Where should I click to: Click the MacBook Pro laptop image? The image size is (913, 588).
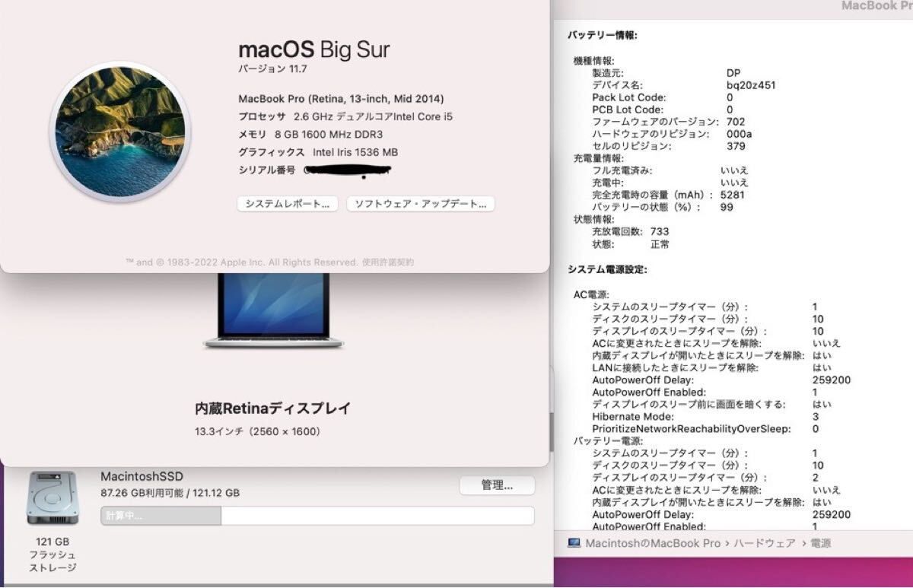pos(274,310)
